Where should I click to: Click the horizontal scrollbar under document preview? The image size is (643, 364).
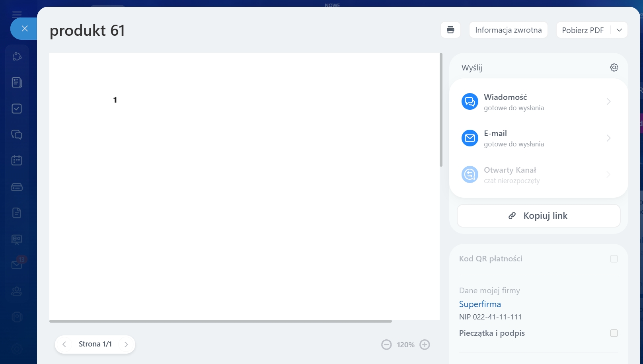[220, 321]
